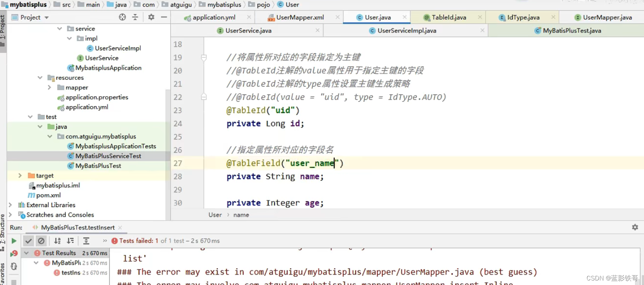
Task: Open Run panel settings gear
Action: coord(635,227)
